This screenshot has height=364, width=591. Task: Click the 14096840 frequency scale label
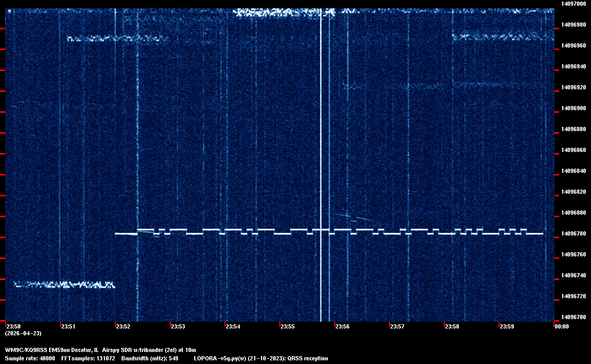point(573,171)
